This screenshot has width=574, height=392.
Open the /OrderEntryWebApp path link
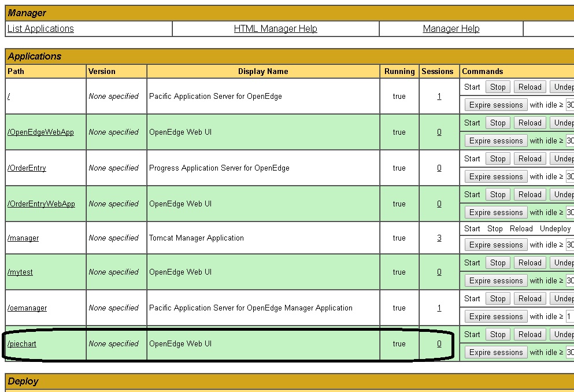(41, 204)
